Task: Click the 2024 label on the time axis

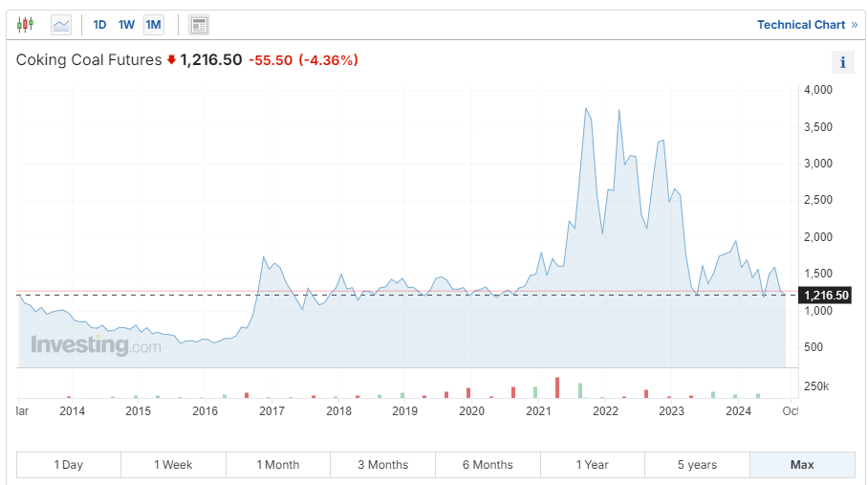Action: click(738, 410)
